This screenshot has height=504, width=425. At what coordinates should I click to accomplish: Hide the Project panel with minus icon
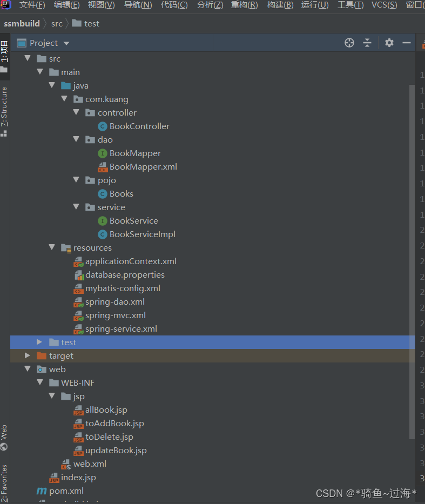(x=407, y=43)
